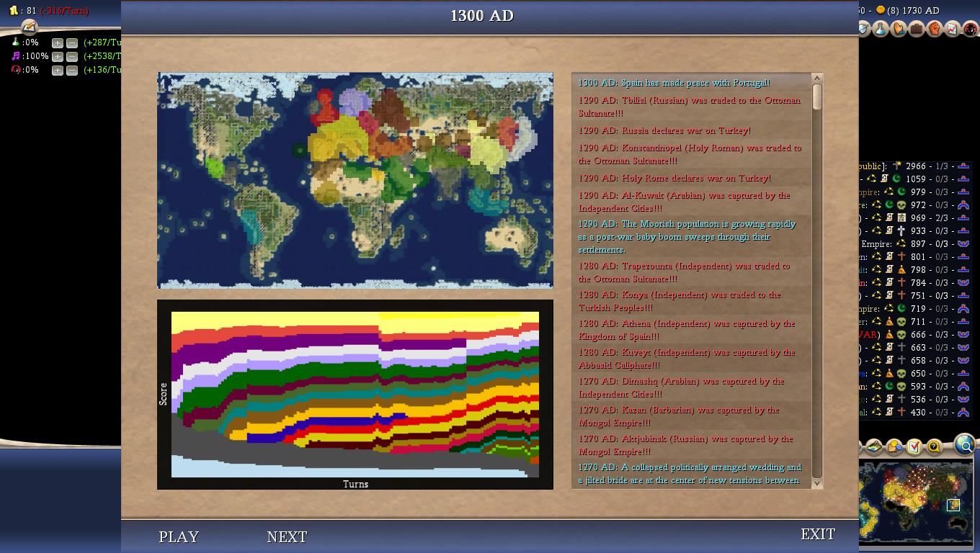Click the replay log scroll up arrow

click(817, 78)
